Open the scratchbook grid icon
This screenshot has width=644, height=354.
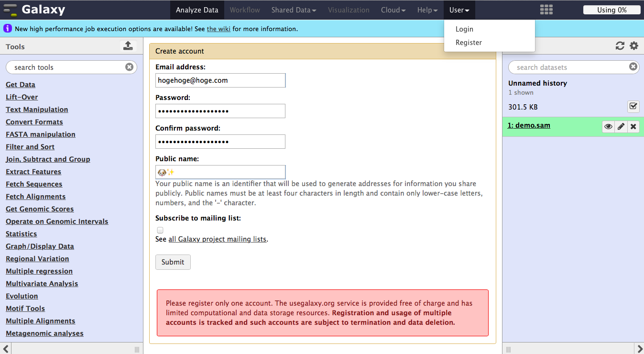(x=546, y=10)
